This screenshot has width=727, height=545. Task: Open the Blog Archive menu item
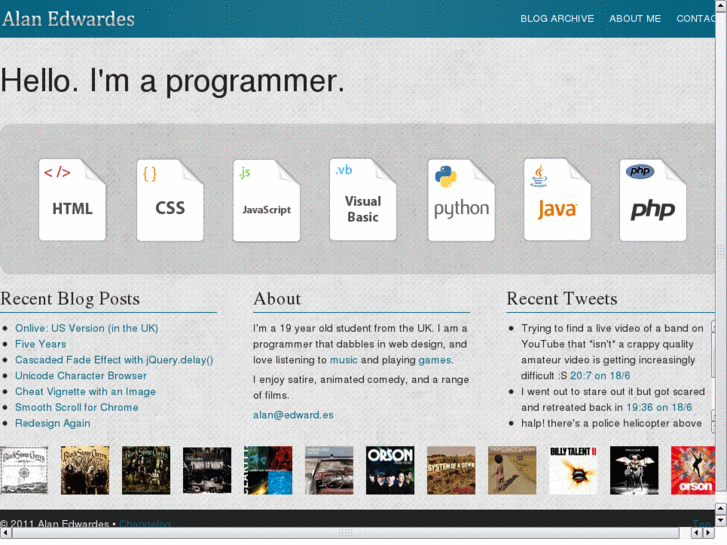point(557,19)
